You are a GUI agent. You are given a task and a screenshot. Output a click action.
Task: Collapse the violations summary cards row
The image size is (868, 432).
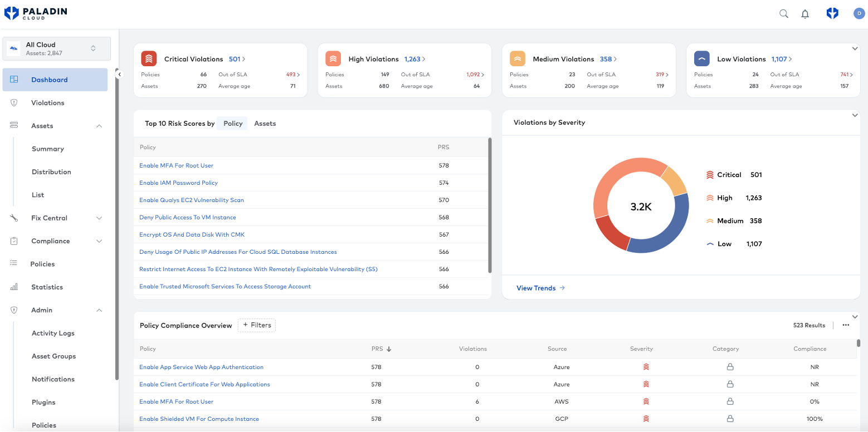click(x=855, y=48)
